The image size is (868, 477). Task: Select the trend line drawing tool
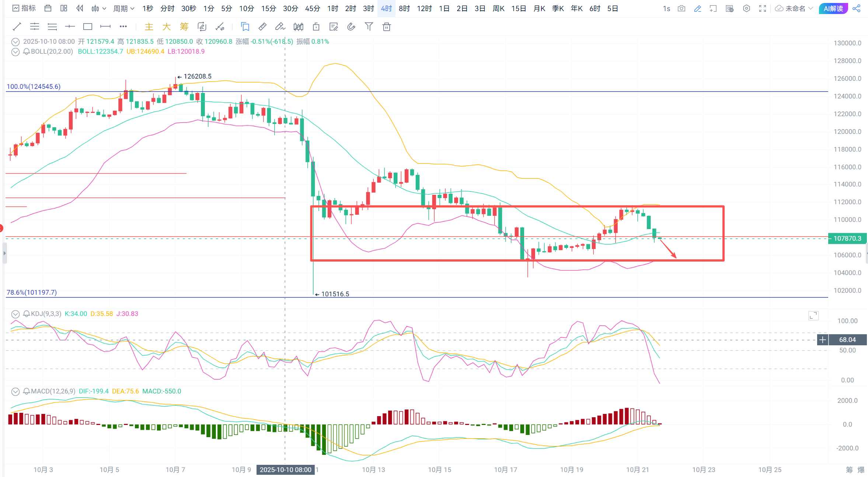pyautogui.click(x=17, y=27)
